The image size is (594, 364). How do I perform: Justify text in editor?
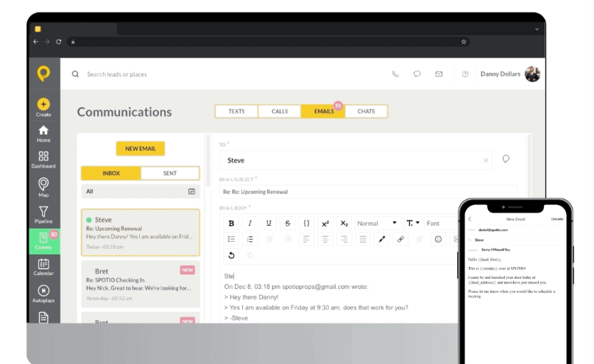pyautogui.click(x=363, y=239)
